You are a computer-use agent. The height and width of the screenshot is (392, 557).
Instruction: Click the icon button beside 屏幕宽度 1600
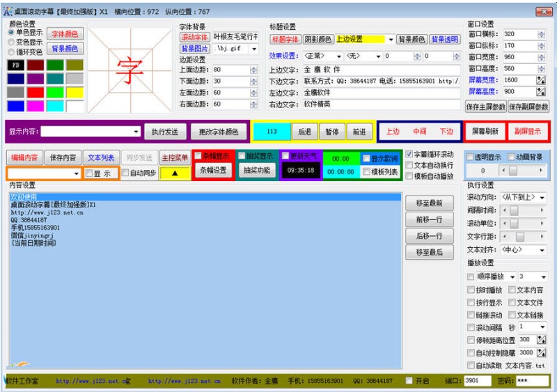(540, 81)
